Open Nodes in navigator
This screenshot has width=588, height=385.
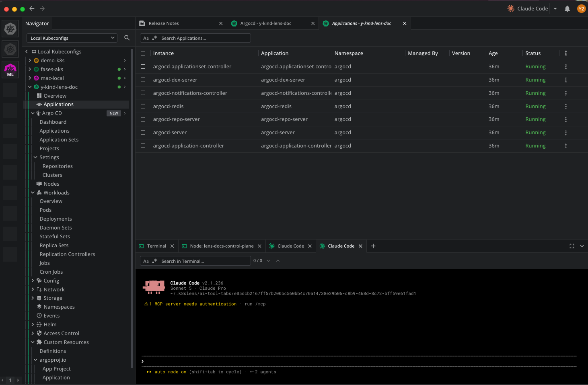pos(51,184)
